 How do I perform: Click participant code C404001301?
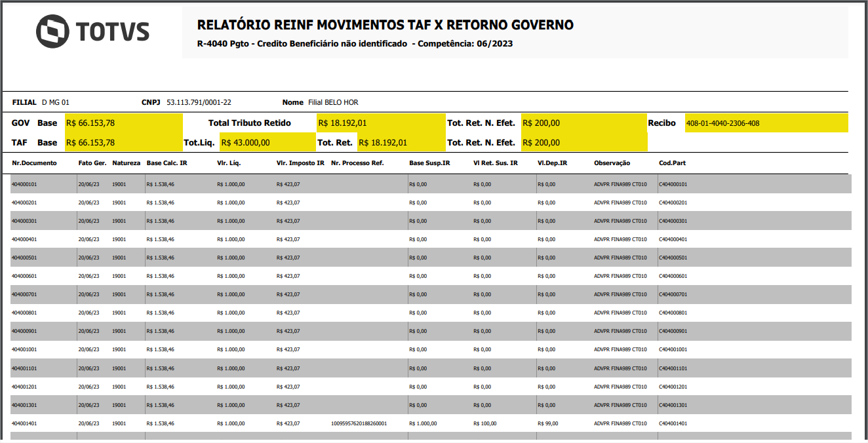[673, 406]
